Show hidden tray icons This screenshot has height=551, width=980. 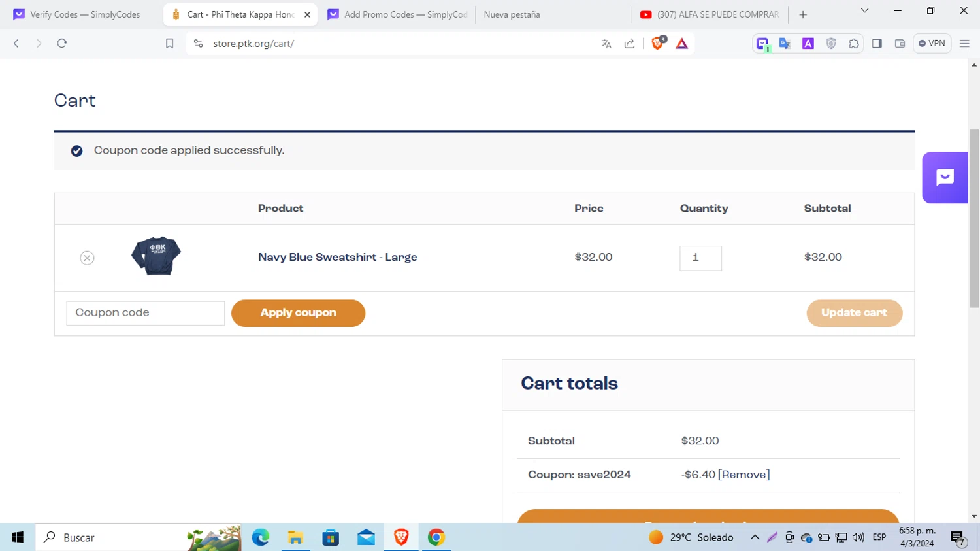755,537
